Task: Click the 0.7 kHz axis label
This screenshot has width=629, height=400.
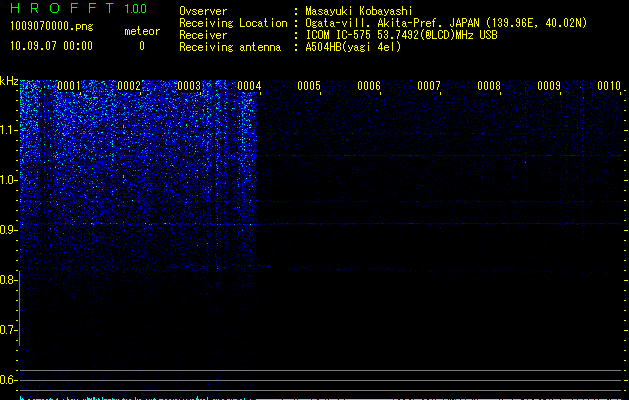Action: (9, 330)
